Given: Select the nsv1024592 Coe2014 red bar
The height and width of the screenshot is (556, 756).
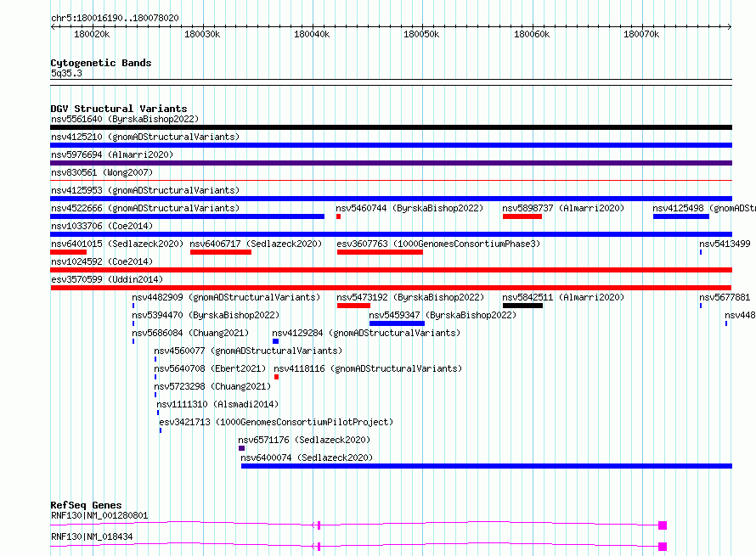Looking at the screenshot, I should tap(391, 270).
